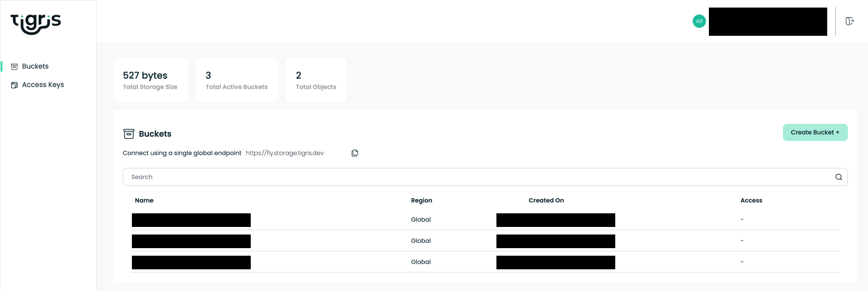Screen dimensions: 868x291
Task: Click the Create Bucket + button
Action: 815,132
